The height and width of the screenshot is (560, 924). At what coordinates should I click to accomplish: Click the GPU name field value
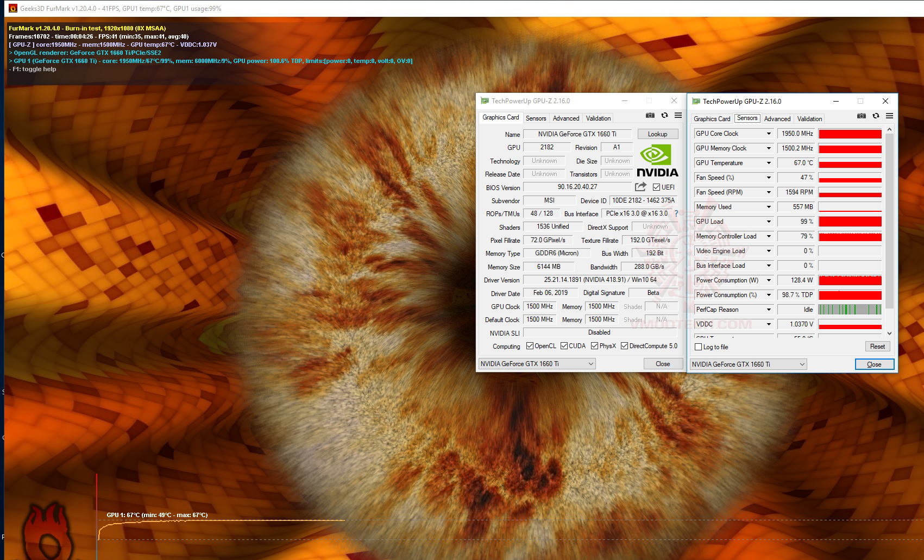click(577, 134)
